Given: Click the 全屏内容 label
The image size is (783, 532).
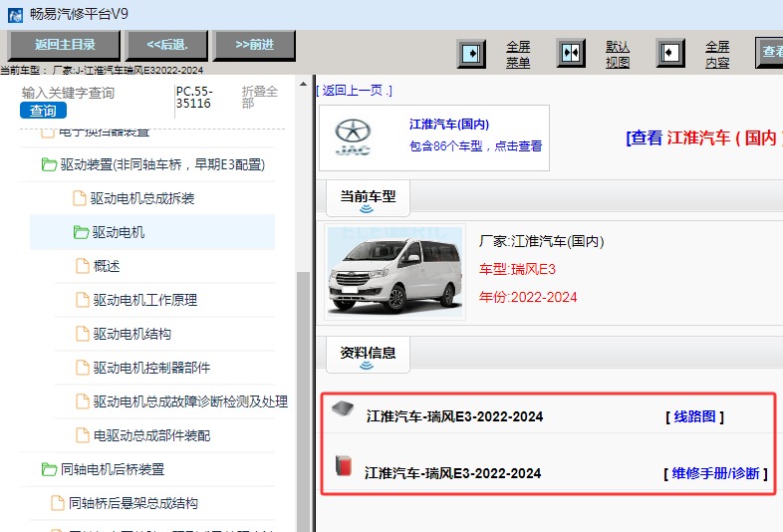Looking at the screenshot, I should pos(717,55).
